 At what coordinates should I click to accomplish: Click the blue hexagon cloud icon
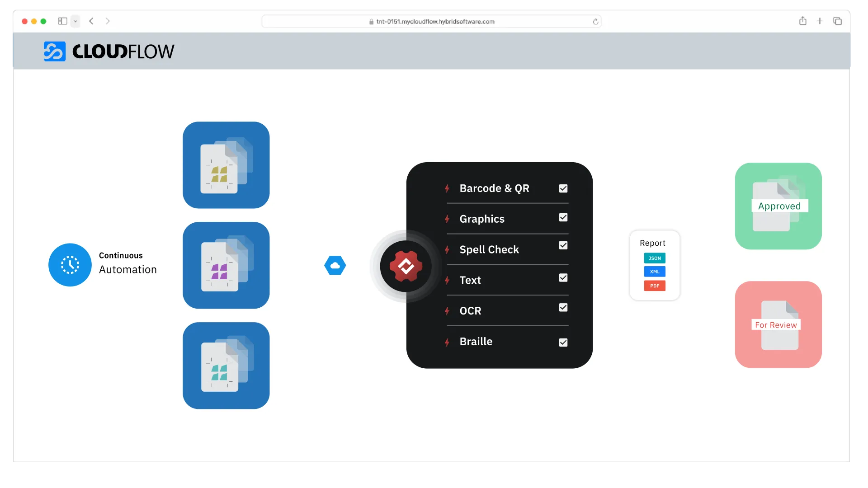(335, 265)
